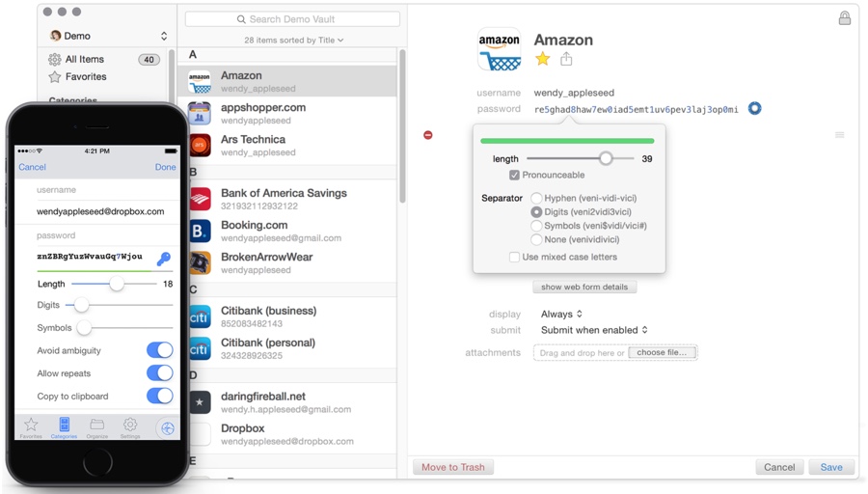Open the sorted by Title dropdown
Screen dimensions: 868x494
[x=294, y=40]
